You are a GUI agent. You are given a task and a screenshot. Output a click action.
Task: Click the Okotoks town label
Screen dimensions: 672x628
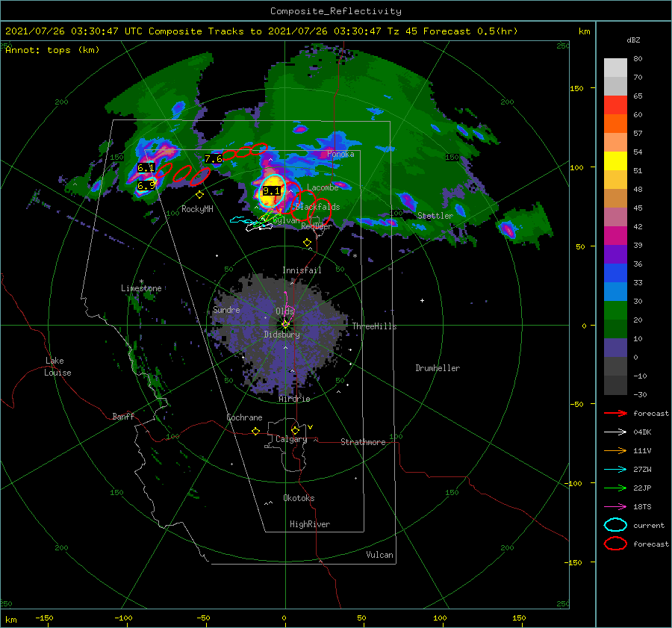point(299,498)
